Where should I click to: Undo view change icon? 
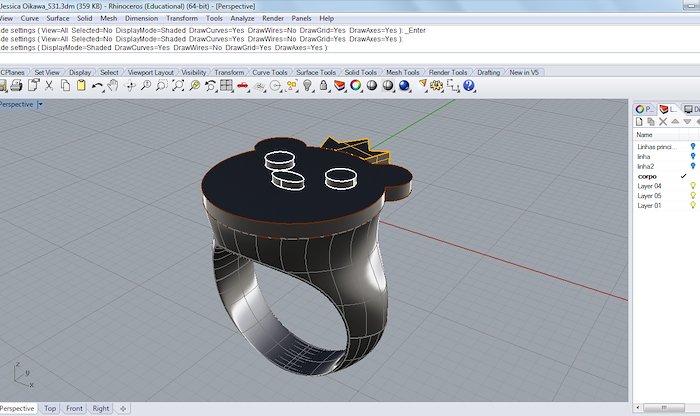point(210,86)
